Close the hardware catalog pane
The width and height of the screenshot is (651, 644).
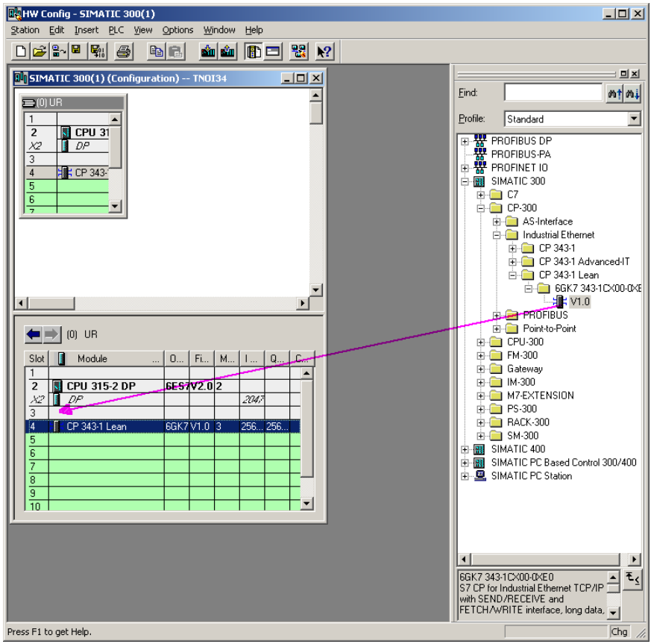(635, 74)
